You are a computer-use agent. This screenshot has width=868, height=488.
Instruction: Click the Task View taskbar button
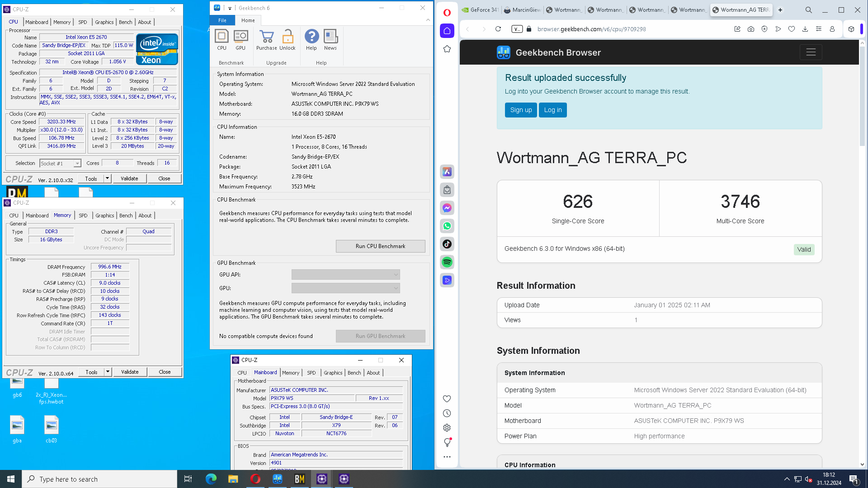point(188,479)
